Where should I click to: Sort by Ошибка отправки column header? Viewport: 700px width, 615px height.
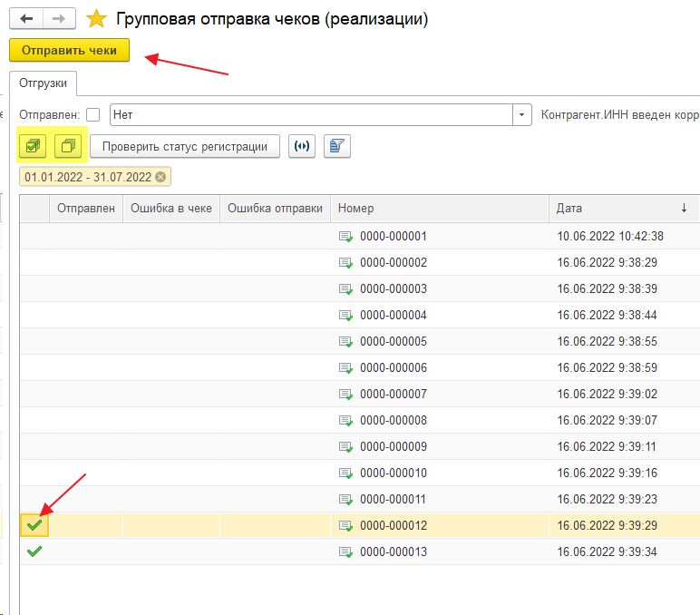[275, 208]
